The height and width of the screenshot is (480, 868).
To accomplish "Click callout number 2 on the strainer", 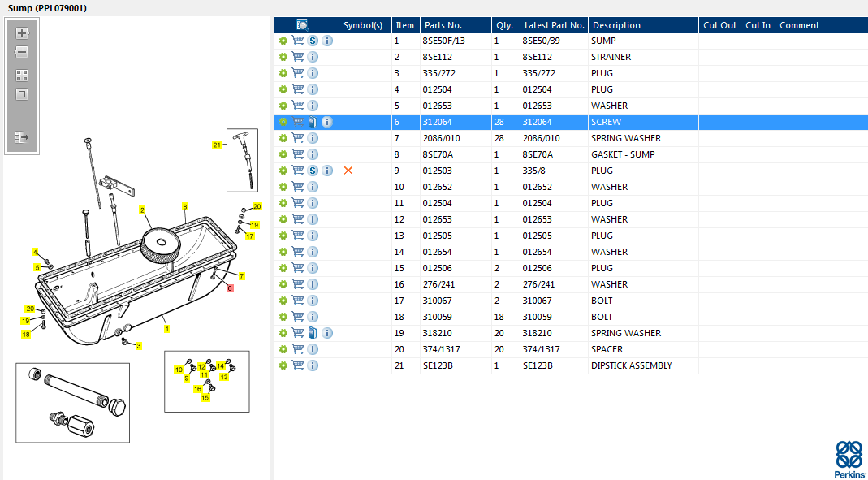I will click(x=142, y=210).
